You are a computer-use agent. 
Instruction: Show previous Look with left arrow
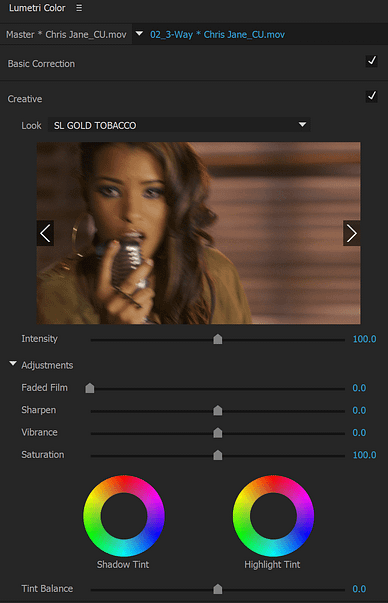point(45,233)
